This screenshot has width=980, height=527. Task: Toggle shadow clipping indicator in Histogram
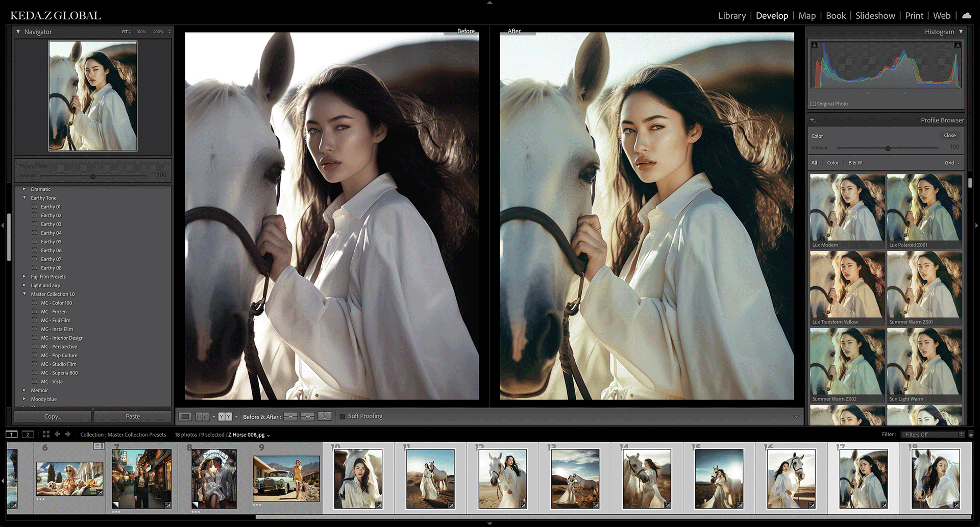(x=815, y=45)
